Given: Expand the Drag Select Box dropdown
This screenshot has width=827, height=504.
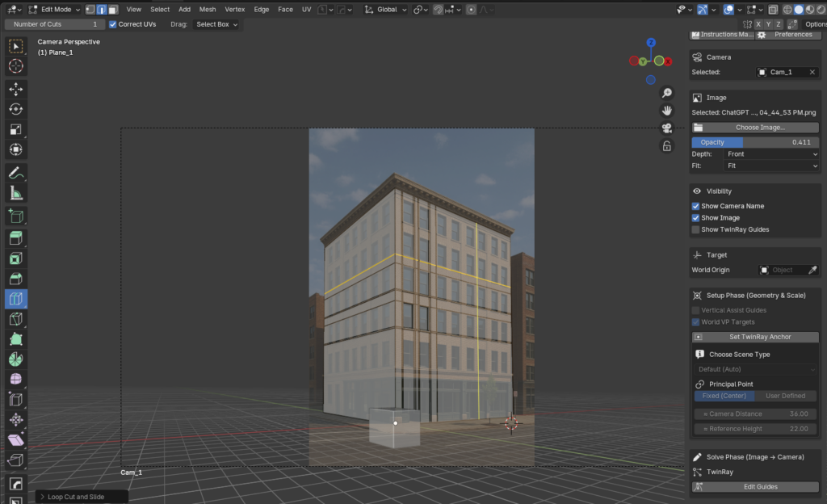Looking at the screenshot, I should pyautogui.click(x=217, y=24).
